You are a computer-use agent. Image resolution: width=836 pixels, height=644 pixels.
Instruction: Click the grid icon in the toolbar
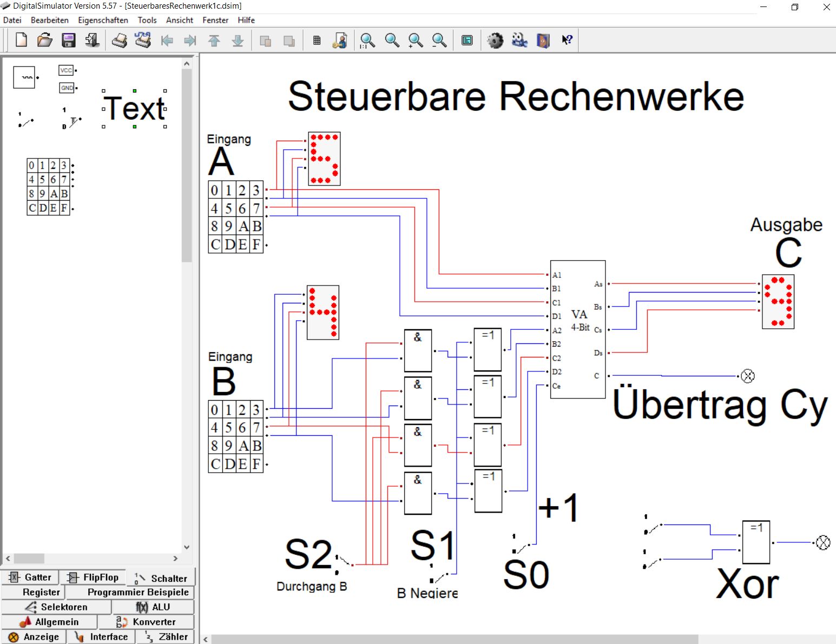(x=317, y=40)
